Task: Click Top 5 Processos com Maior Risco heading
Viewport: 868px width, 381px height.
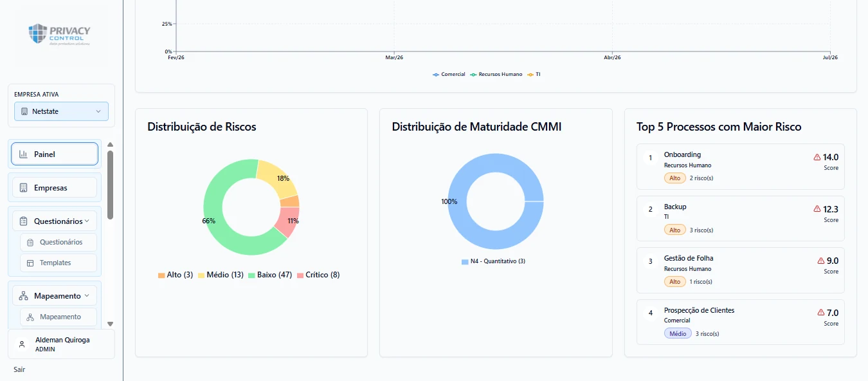Action: pyautogui.click(x=719, y=127)
